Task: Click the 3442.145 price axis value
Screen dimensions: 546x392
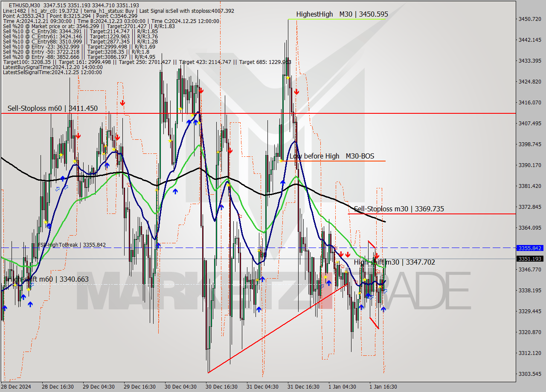Action: point(529,40)
